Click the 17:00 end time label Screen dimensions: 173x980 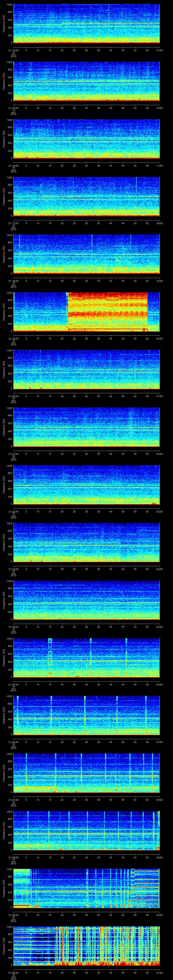(160, 166)
